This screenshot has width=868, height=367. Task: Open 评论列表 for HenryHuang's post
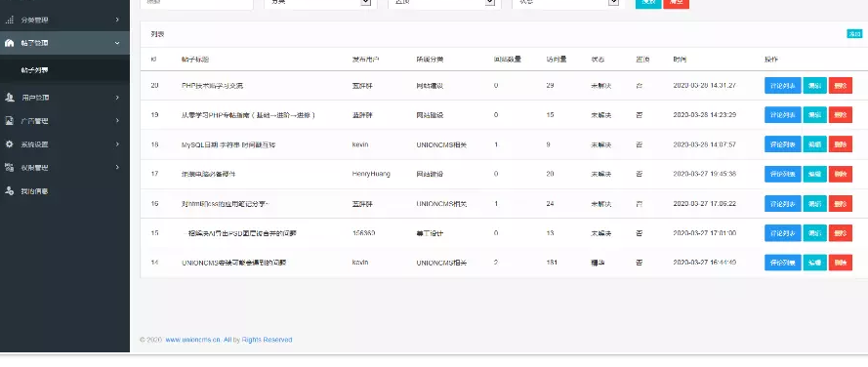click(x=782, y=174)
